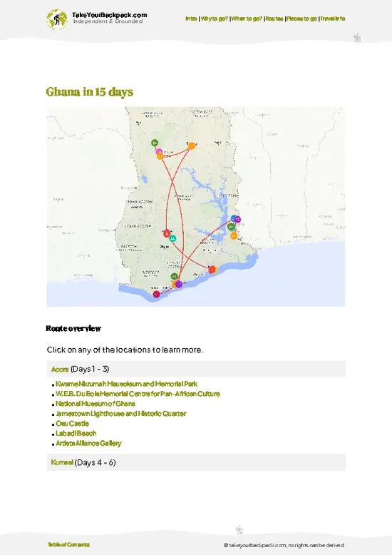Click the TakeYourBackpack globe logo icon

pyautogui.click(x=56, y=19)
